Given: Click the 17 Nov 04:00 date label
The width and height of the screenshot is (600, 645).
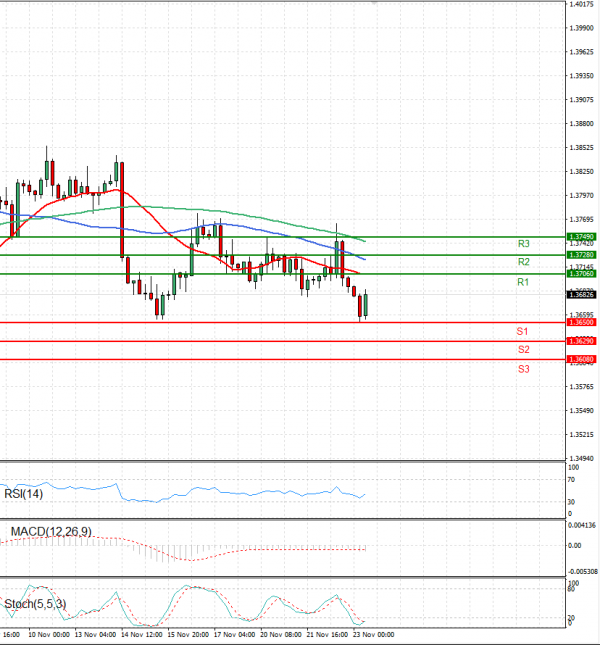Looking at the screenshot, I should [x=234, y=635].
